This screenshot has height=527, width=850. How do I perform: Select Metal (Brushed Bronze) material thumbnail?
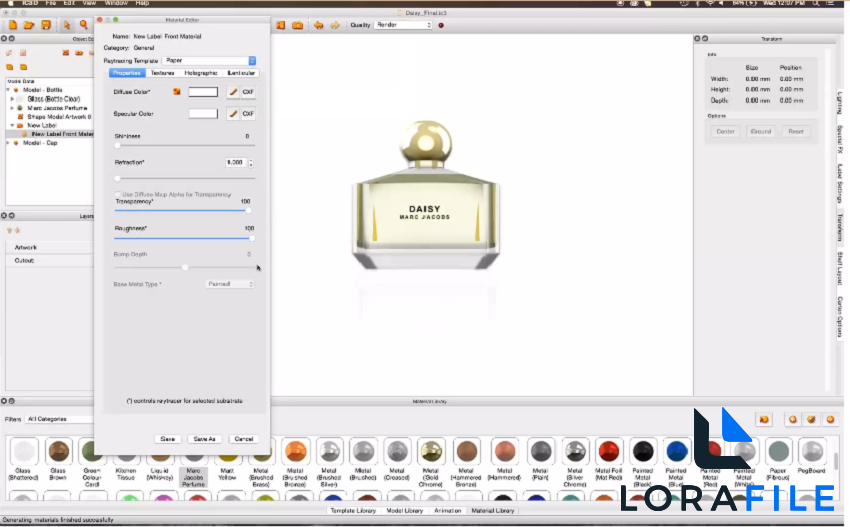point(295,451)
